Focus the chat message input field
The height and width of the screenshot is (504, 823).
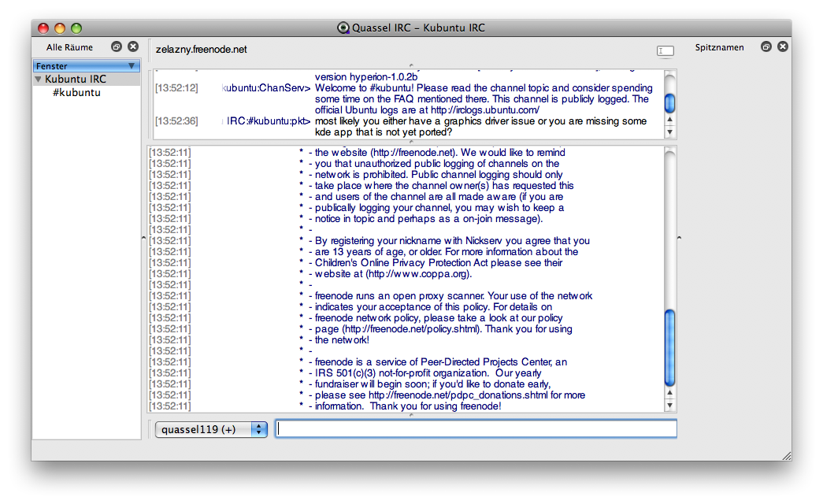click(x=476, y=429)
